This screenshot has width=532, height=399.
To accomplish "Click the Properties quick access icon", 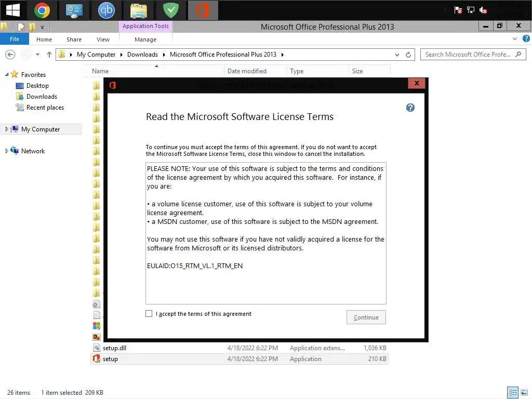I will pos(21,27).
